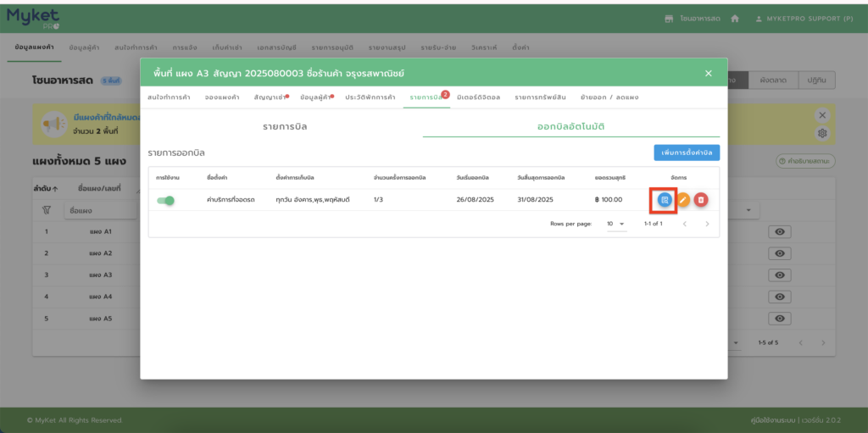Image resolution: width=868 pixels, height=433 pixels.
Task: Open ย้ายออก / ลดแผง tab
Action: (x=609, y=97)
